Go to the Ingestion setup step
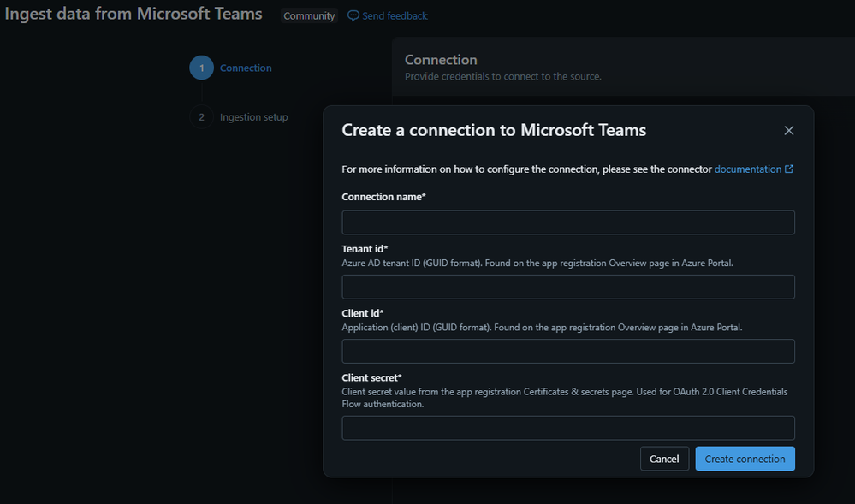The width and height of the screenshot is (855, 504). click(x=253, y=116)
